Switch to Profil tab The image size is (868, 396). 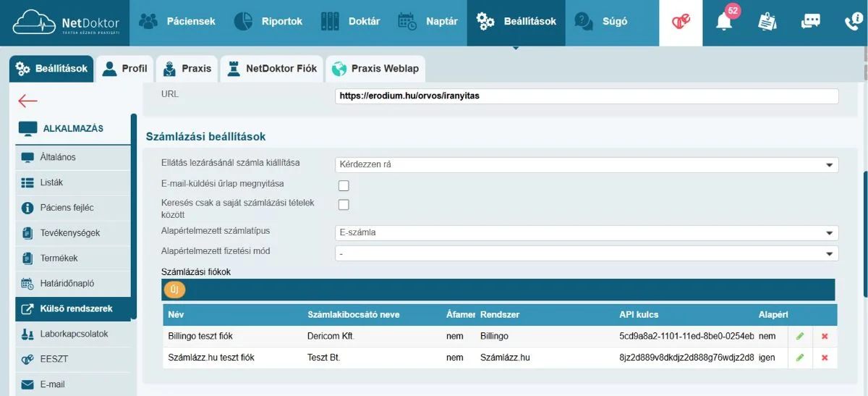124,69
